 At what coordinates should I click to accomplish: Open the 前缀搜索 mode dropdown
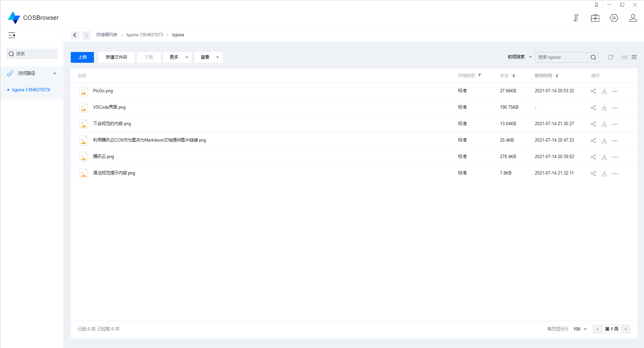pyautogui.click(x=520, y=57)
